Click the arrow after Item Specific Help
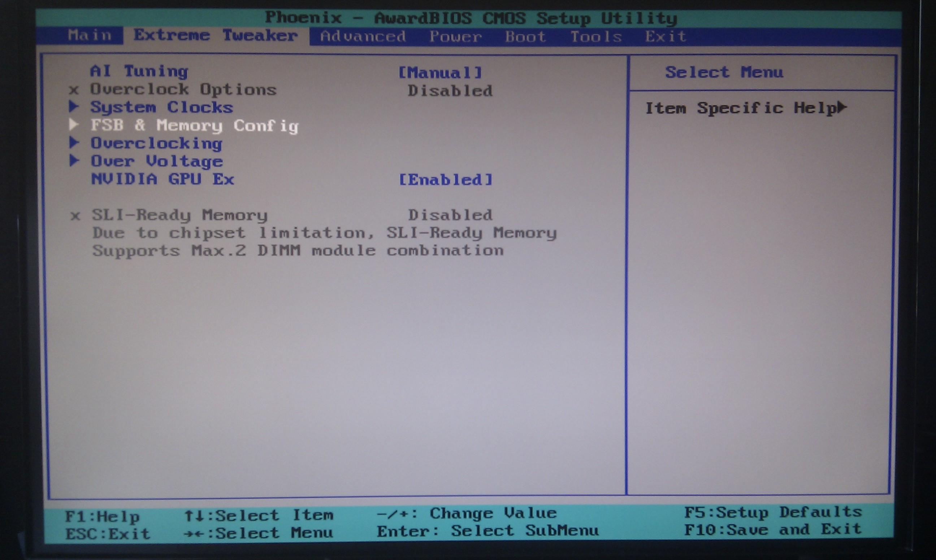Image resolution: width=936 pixels, height=560 pixels. click(842, 108)
